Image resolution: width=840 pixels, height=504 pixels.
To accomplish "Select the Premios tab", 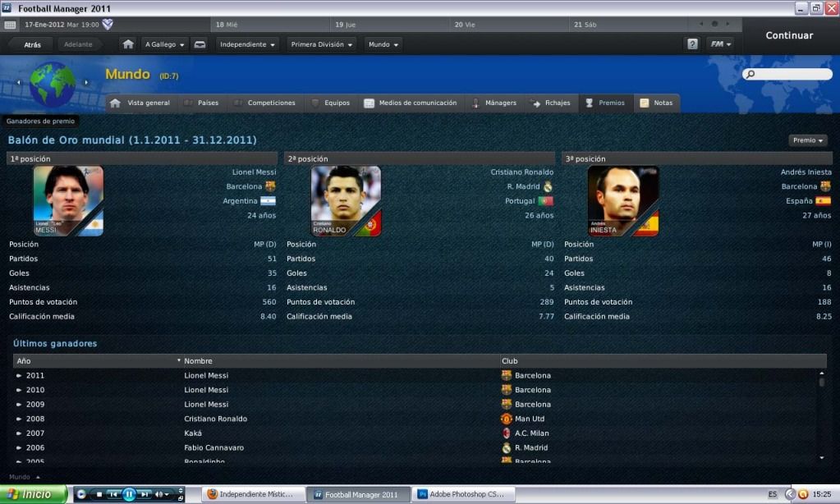I will pos(605,103).
